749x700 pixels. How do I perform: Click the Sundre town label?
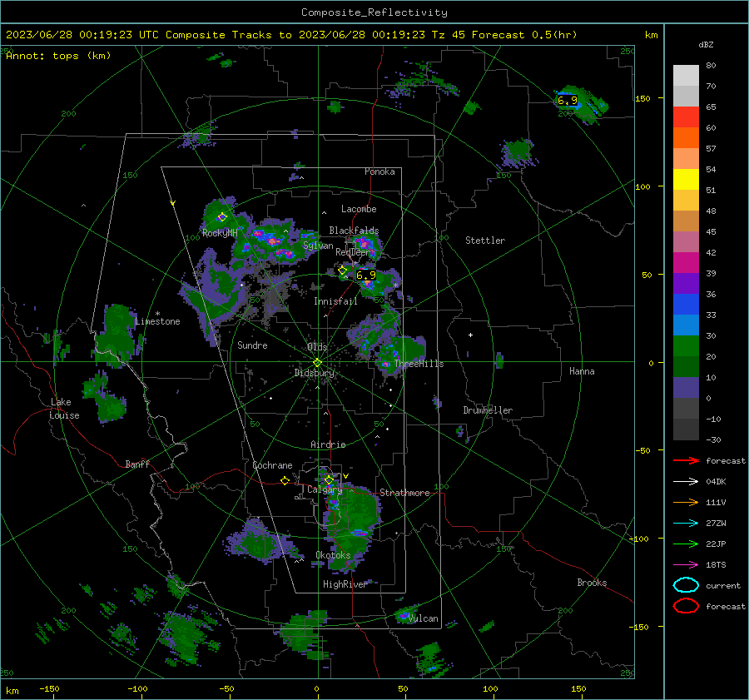tap(252, 345)
